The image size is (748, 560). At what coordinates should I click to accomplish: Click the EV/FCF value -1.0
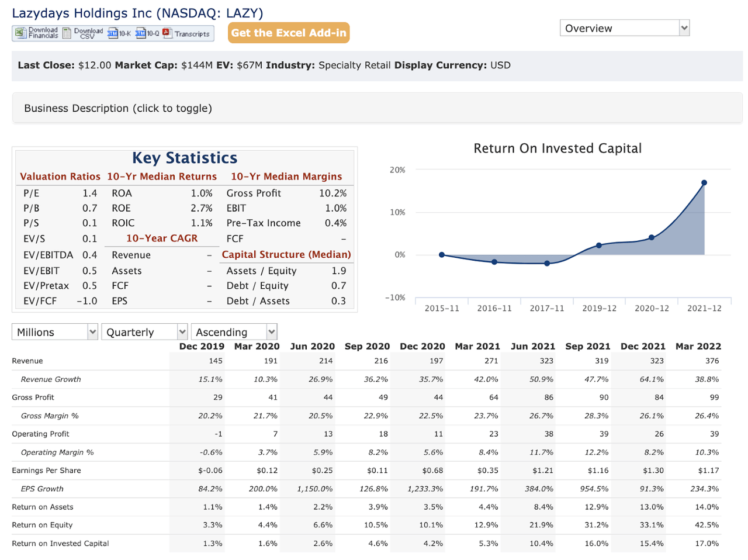pyautogui.click(x=86, y=301)
